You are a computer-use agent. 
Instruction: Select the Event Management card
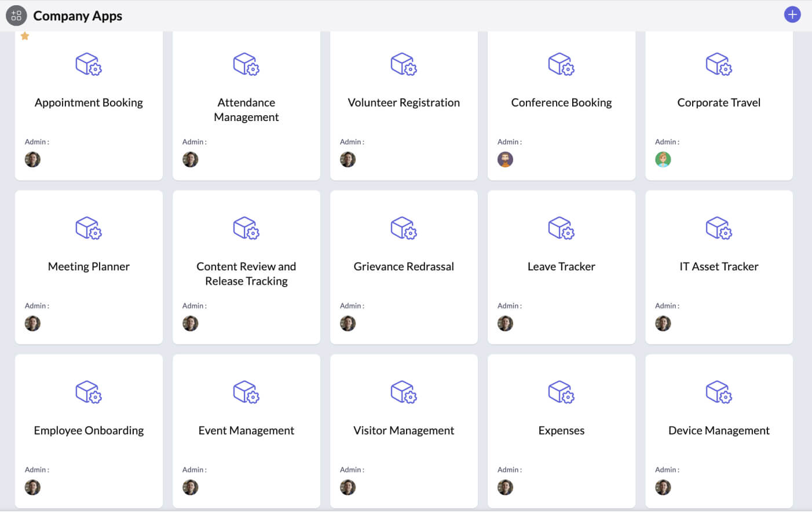pyautogui.click(x=246, y=430)
